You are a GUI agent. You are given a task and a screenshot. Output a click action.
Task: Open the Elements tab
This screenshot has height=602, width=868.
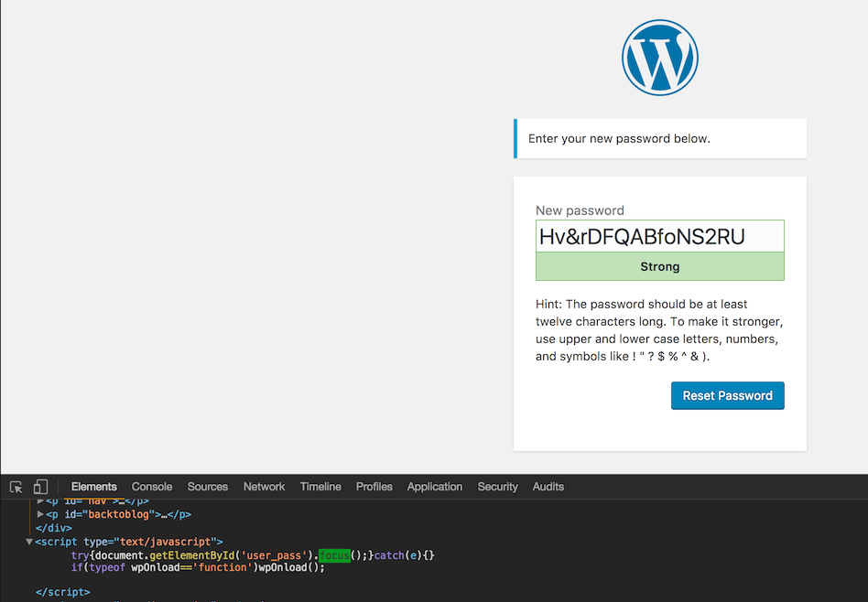[x=93, y=487]
